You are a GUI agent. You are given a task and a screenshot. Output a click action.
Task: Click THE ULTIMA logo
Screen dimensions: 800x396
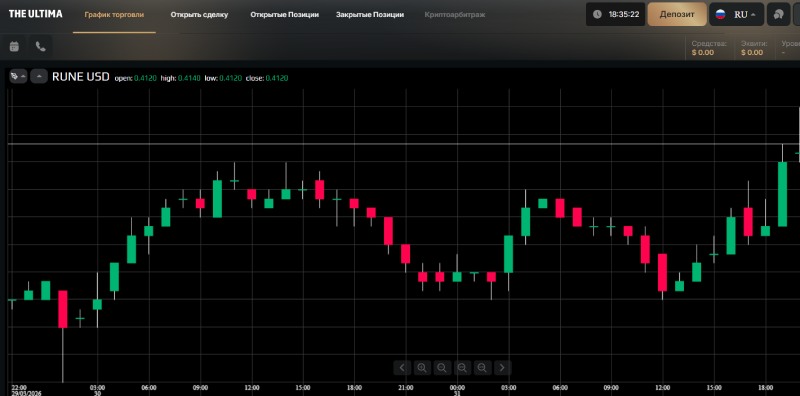pyautogui.click(x=36, y=14)
